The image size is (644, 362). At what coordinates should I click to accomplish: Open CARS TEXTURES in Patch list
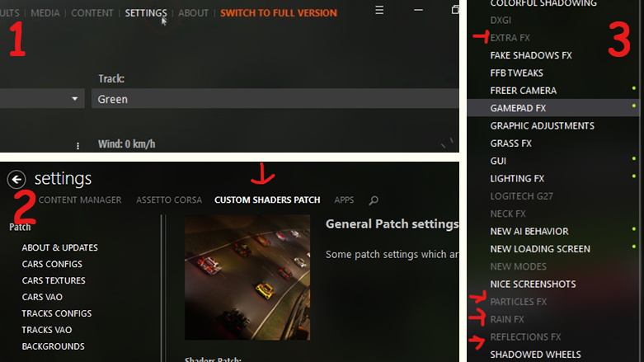[x=54, y=280]
